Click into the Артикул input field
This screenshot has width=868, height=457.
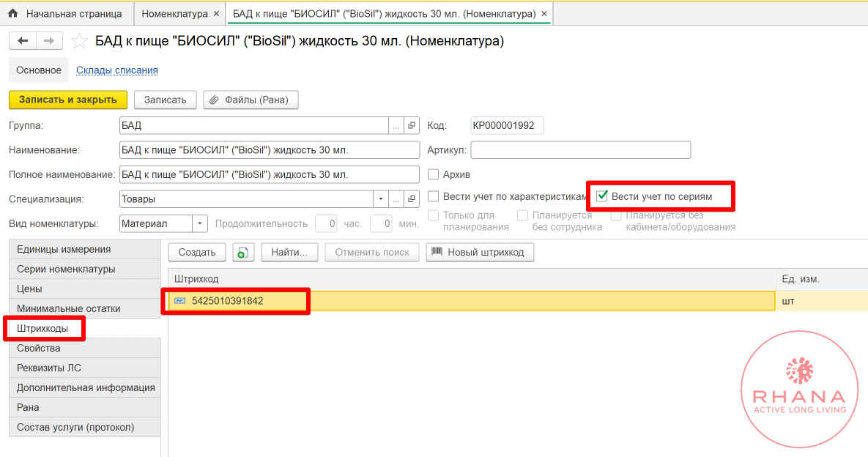(580, 150)
